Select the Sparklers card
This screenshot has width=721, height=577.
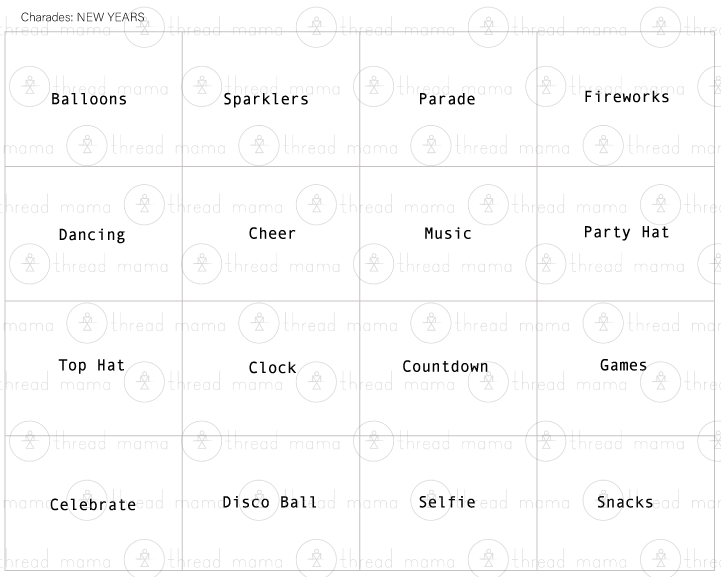pyautogui.click(x=266, y=100)
